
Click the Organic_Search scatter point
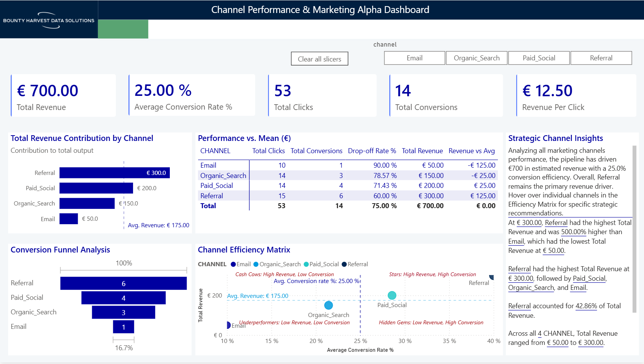(x=329, y=306)
